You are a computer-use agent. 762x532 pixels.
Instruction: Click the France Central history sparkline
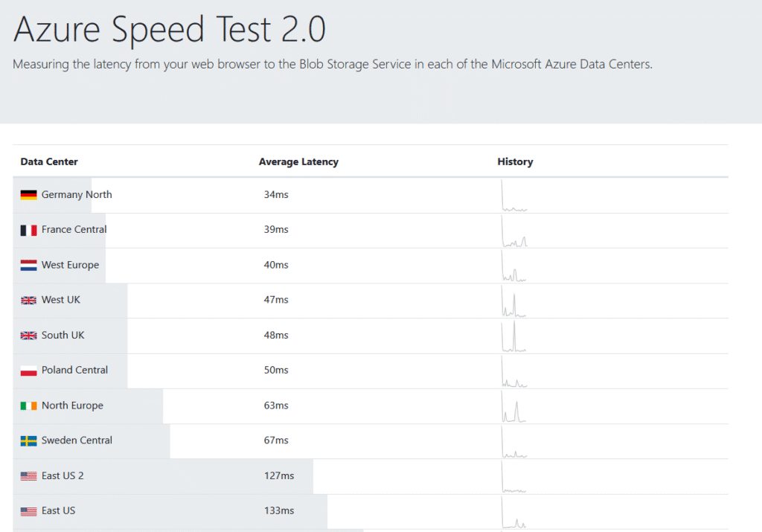tap(514, 231)
